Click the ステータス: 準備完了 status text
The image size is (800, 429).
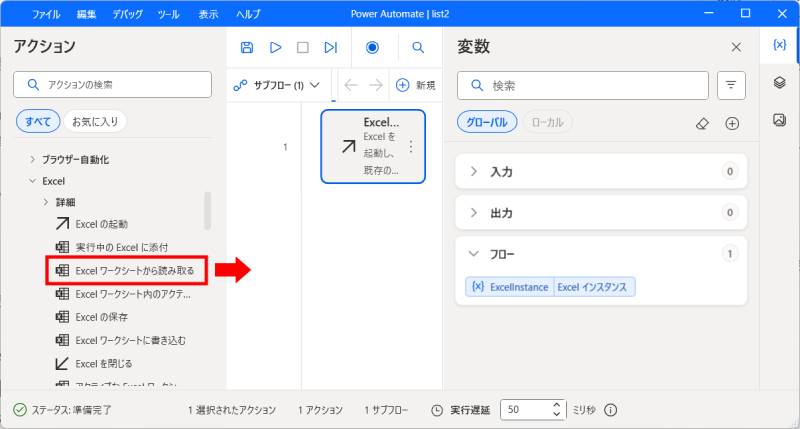pos(71,410)
